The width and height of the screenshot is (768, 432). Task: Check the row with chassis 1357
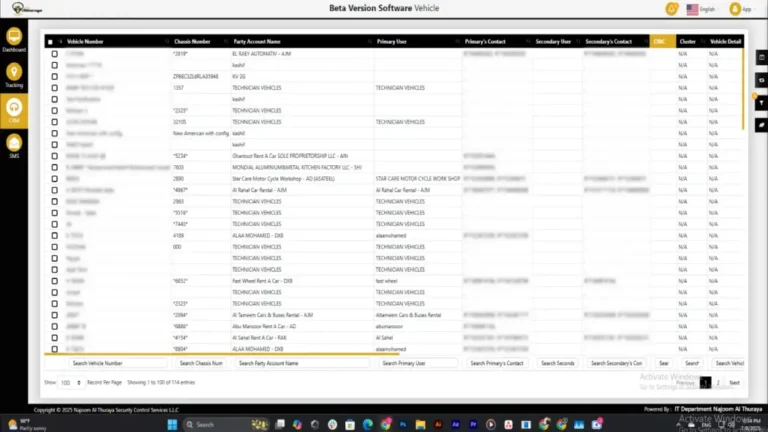(54, 88)
